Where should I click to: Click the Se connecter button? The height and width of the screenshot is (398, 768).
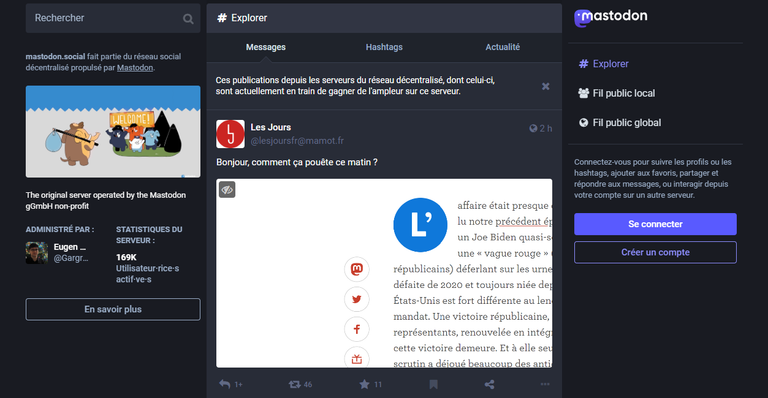coord(655,224)
